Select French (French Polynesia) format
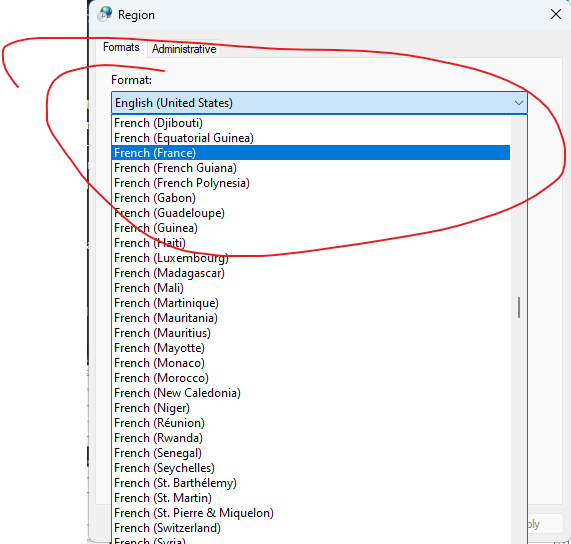This screenshot has height=544, width=571. (311, 183)
